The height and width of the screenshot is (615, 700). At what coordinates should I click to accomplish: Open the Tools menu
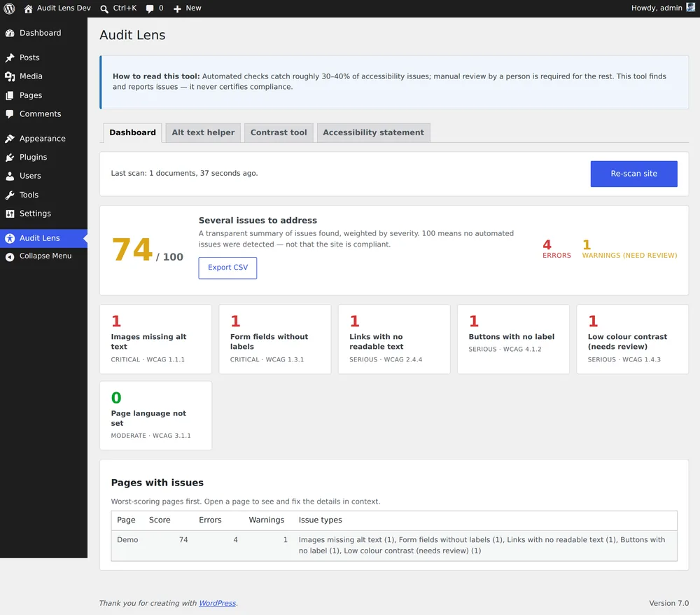coord(43,195)
